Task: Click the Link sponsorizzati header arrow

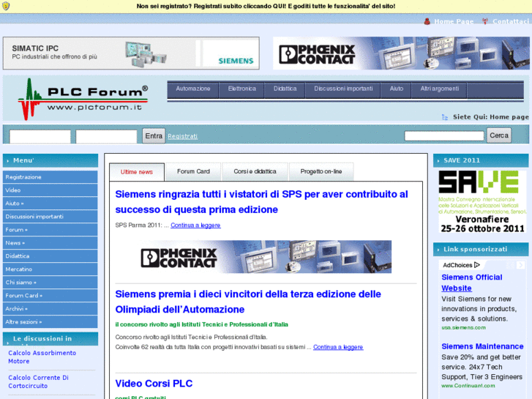Action: [x=438, y=250]
